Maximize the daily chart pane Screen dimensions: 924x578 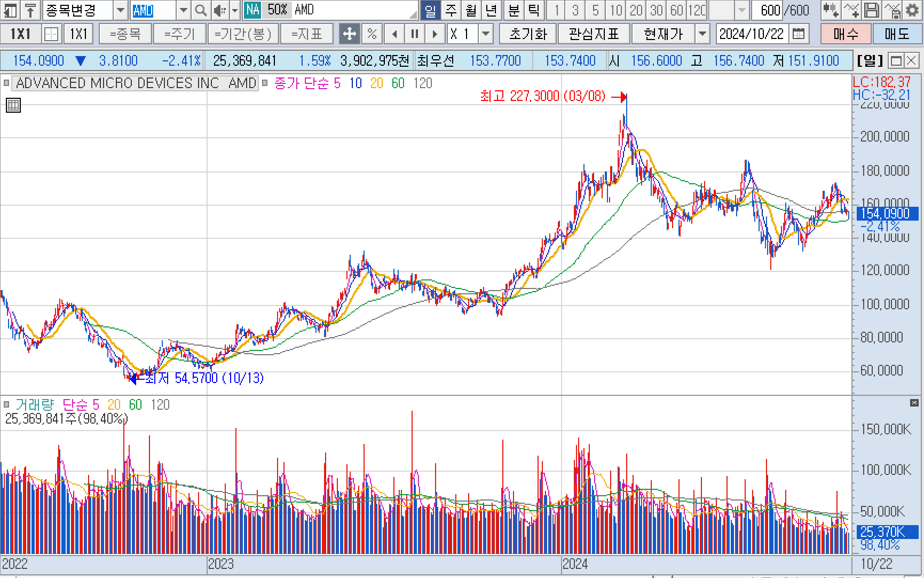click(896, 61)
